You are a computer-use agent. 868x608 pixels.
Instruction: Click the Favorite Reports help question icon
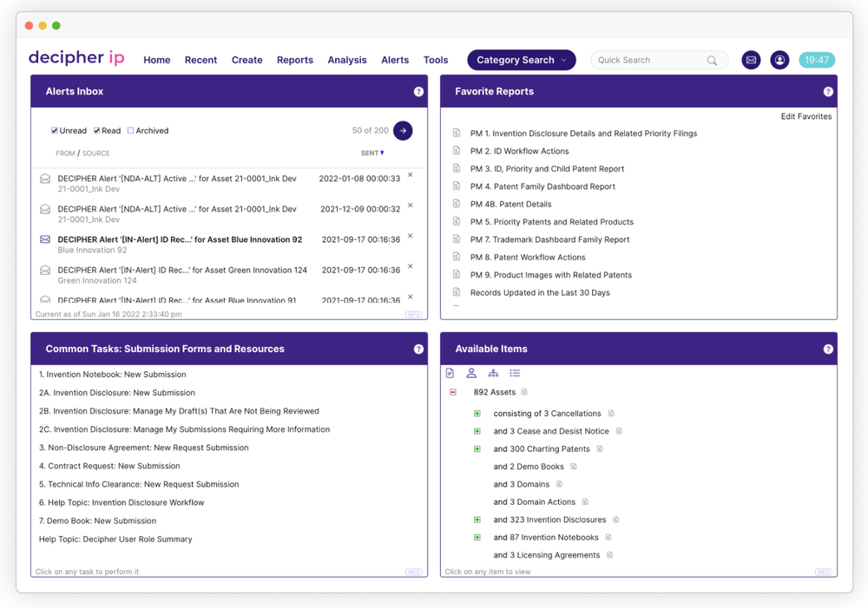point(827,91)
